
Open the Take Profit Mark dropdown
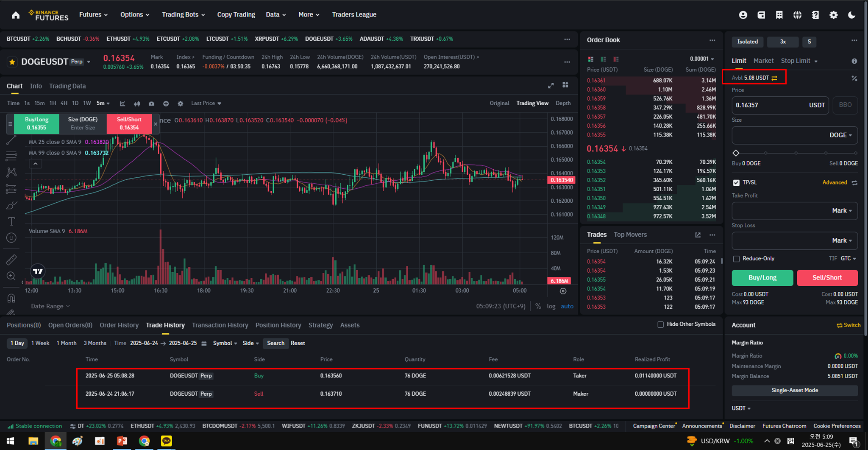[842, 211]
